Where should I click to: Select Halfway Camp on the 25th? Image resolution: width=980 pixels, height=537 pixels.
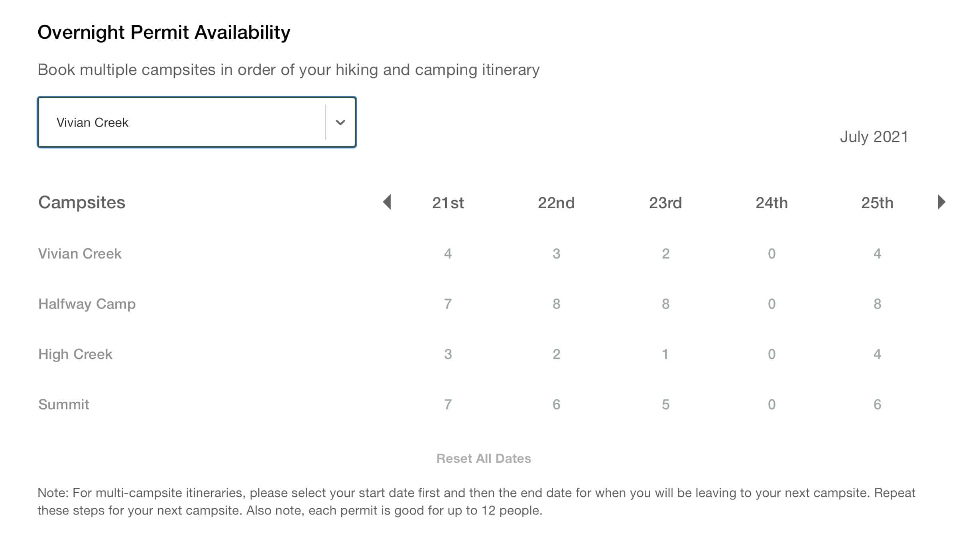(x=877, y=304)
